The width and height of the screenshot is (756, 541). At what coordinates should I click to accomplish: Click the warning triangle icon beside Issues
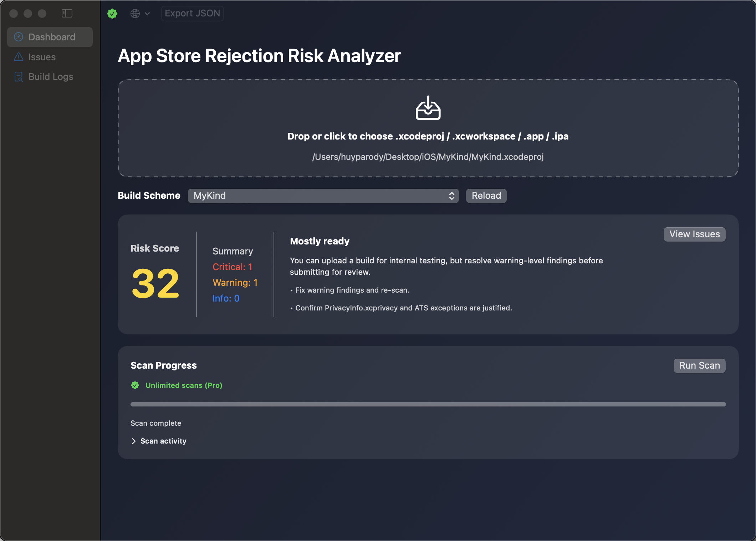click(x=19, y=57)
